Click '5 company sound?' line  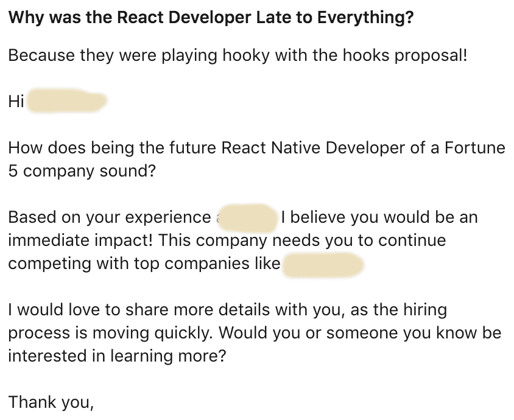pyautogui.click(x=82, y=171)
